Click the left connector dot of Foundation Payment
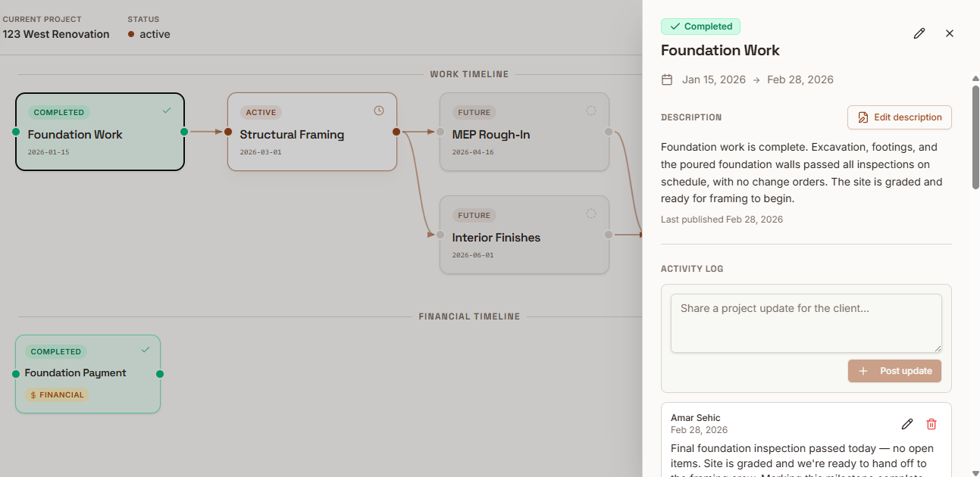This screenshot has width=980, height=477. pyautogui.click(x=16, y=374)
